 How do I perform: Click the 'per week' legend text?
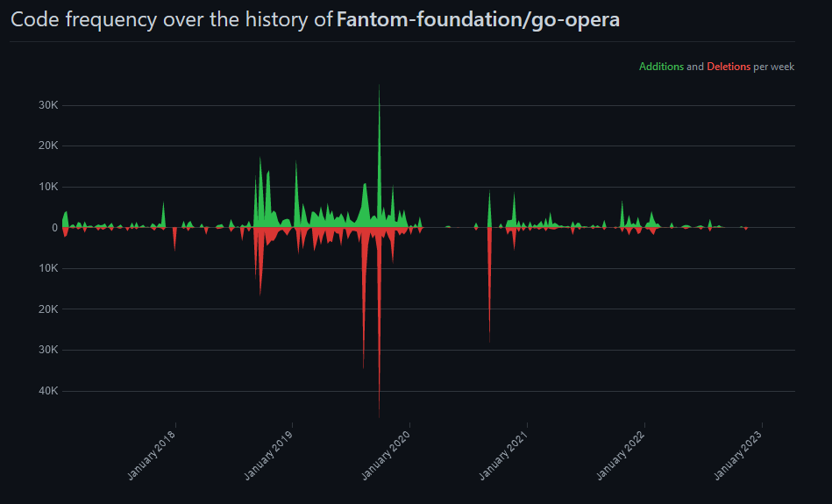[x=773, y=67]
